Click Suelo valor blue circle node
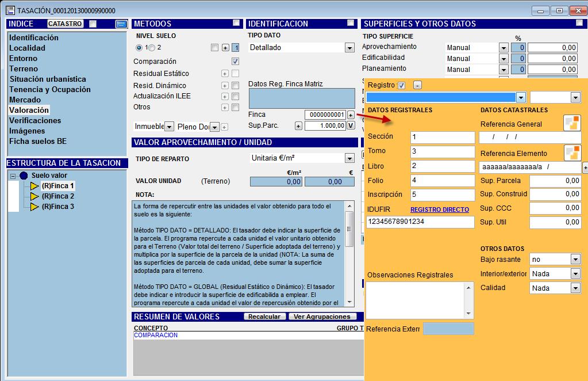Screen dimensions: 588x381 coord(24,176)
